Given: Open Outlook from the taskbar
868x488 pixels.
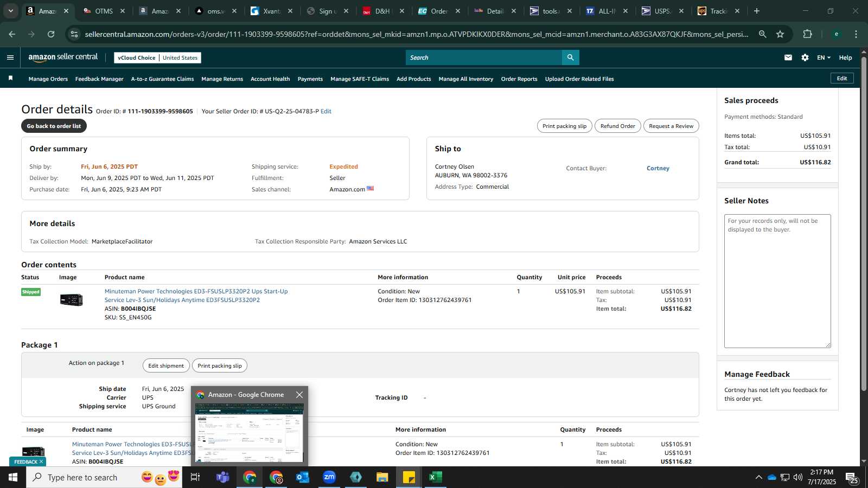Looking at the screenshot, I should [302, 477].
